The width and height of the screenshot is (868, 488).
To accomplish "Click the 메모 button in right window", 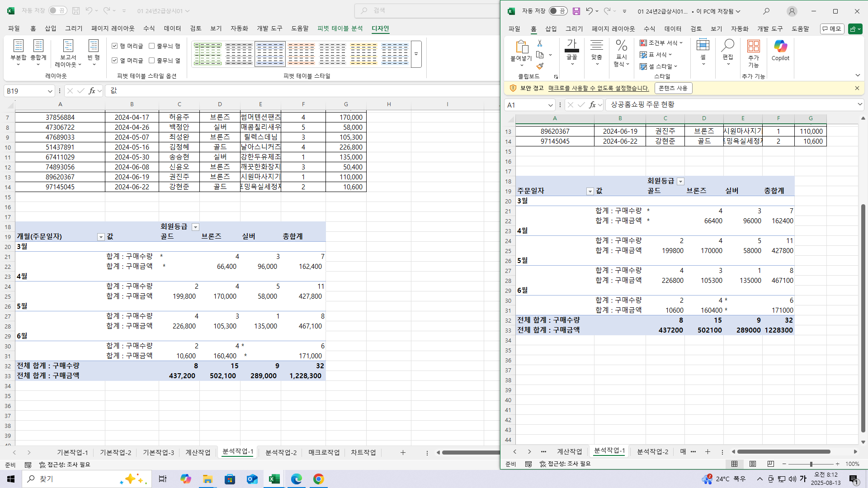I will (832, 29).
